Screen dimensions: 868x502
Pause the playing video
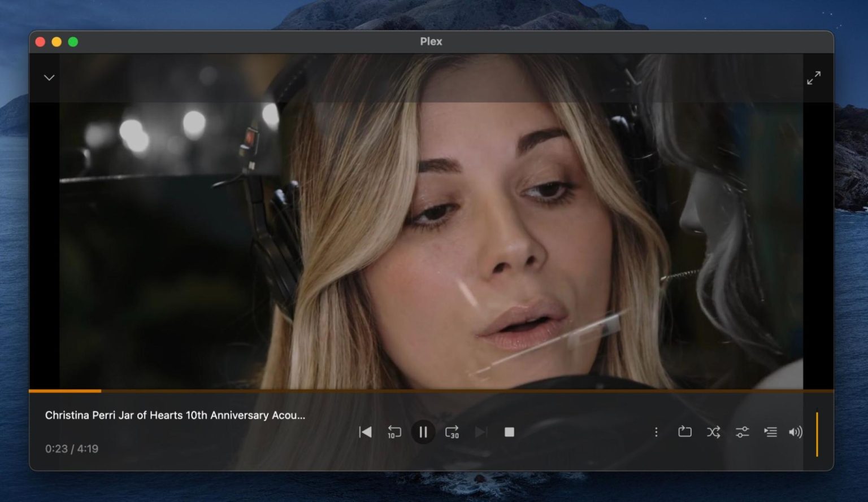click(x=423, y=432)
